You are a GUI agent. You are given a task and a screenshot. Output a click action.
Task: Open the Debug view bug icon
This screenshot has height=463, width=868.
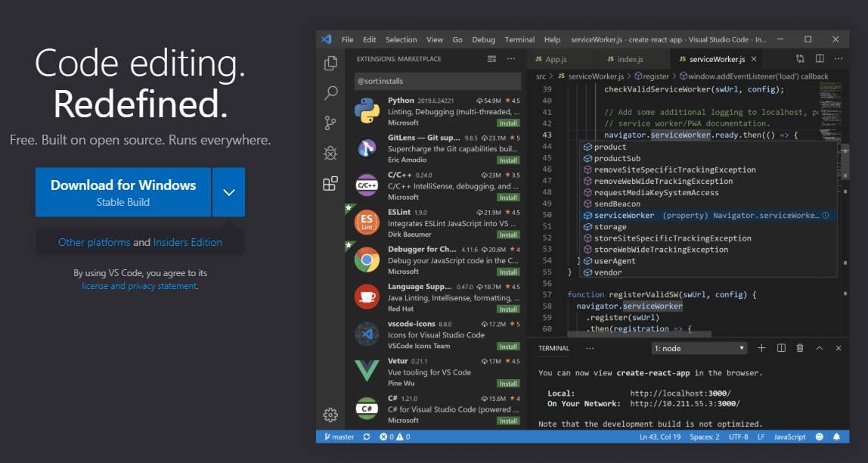[330, 153]
